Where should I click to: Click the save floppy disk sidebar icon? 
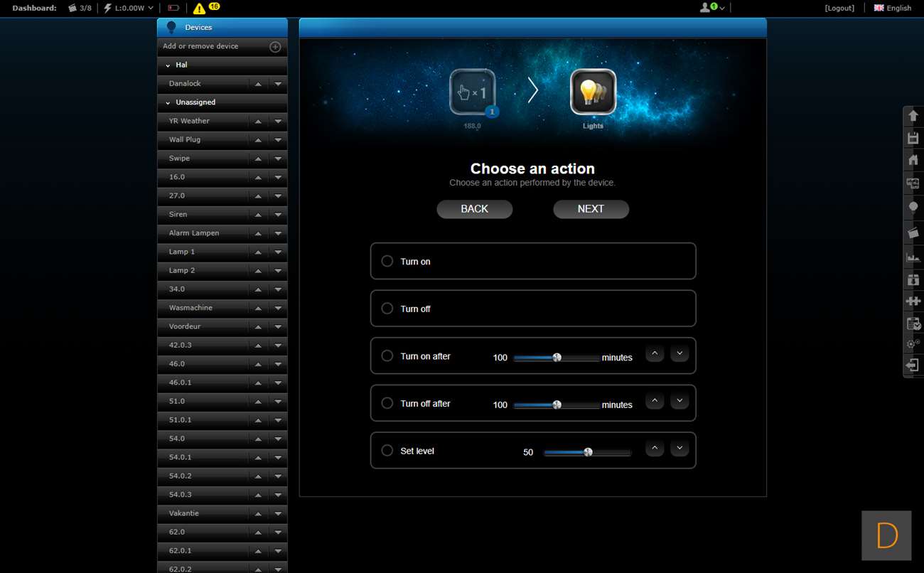[913, 138]
